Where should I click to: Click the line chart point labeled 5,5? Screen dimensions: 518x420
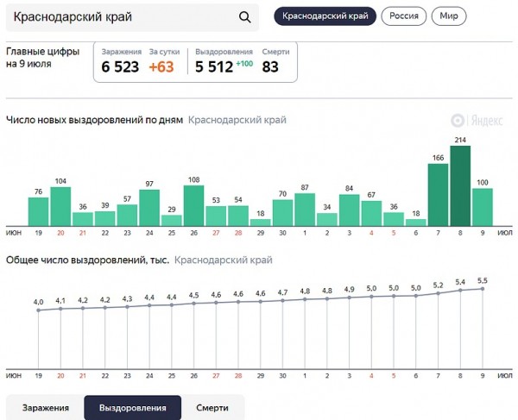(482, 289)
